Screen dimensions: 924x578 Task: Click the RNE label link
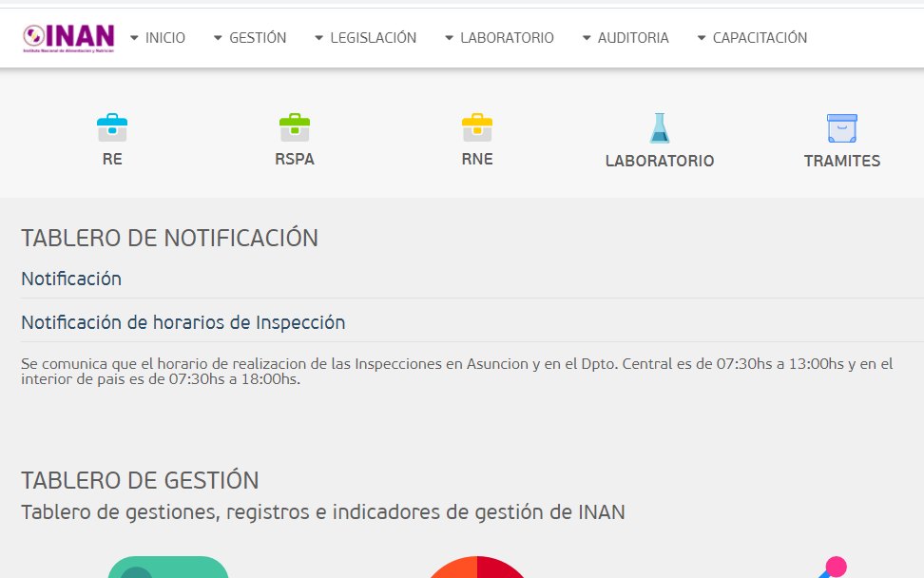(477, 159)
